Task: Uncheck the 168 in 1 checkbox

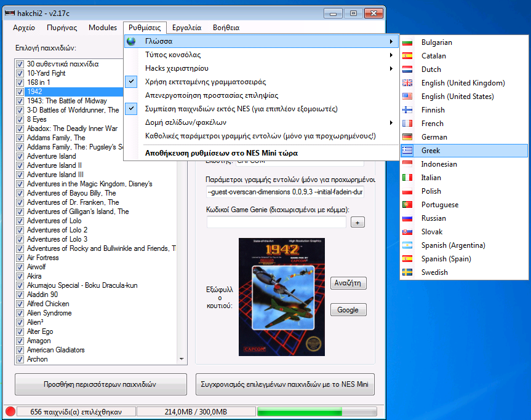Action: pos(20,82)
